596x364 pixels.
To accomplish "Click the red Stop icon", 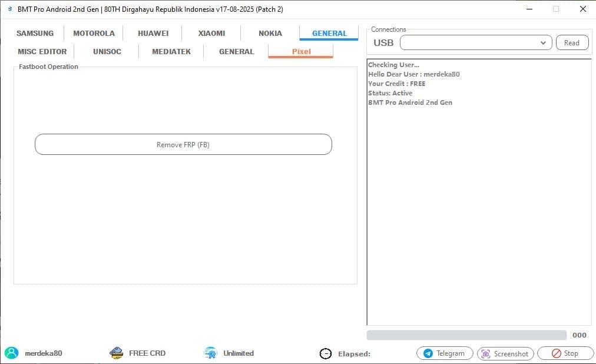I will point(557,353).
